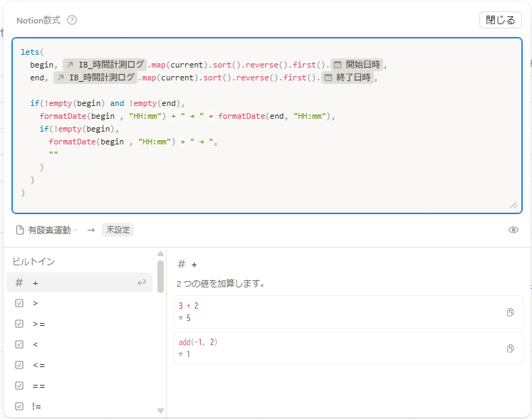532x419 pixels.
Task: Click the 開始日時 property chip
Action: 357,65
